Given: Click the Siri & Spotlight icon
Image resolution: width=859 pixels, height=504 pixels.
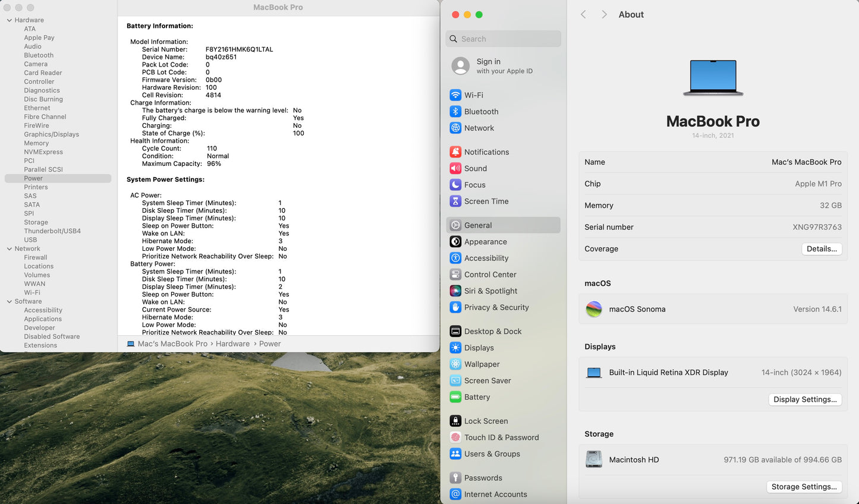Looking at the screenshot, I should [x=455, y=291].
